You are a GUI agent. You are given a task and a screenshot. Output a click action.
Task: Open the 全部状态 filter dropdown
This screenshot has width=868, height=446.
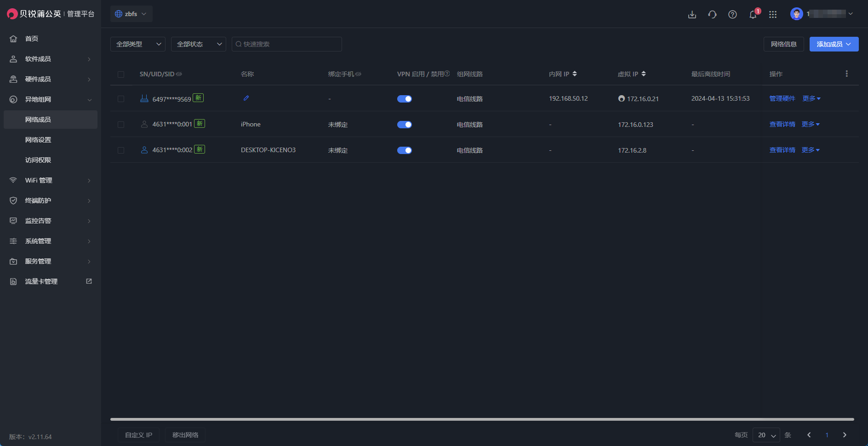[199, 44]
